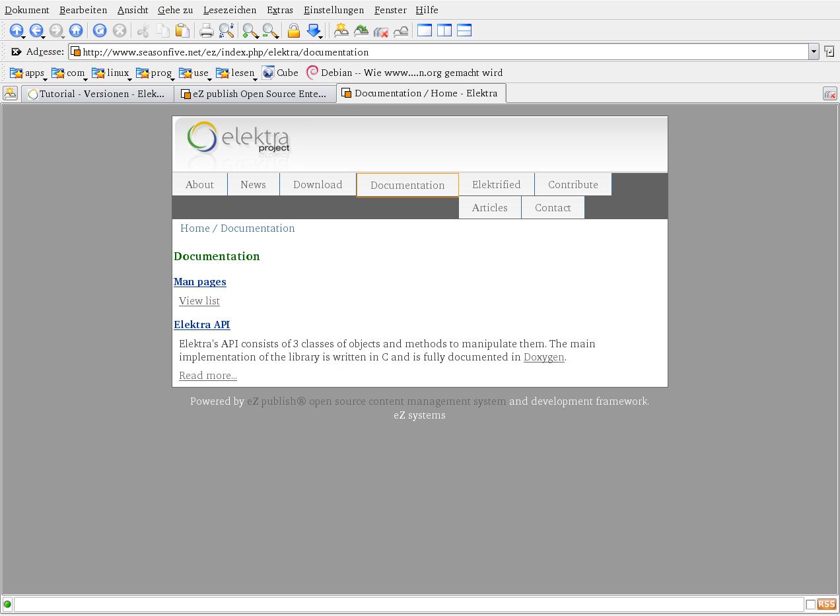Open the com bookmark folder
The image size is (840, 616).
click(69, 73)
